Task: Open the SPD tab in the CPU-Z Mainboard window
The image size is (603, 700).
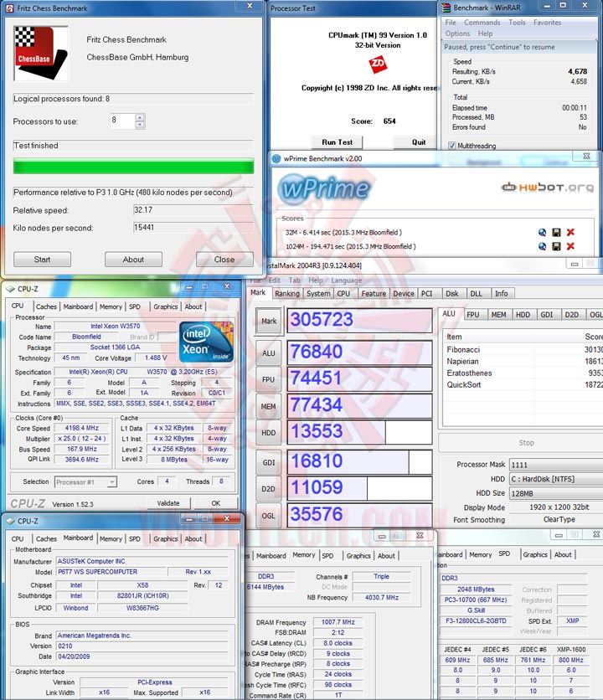Action: coord(135,539)
